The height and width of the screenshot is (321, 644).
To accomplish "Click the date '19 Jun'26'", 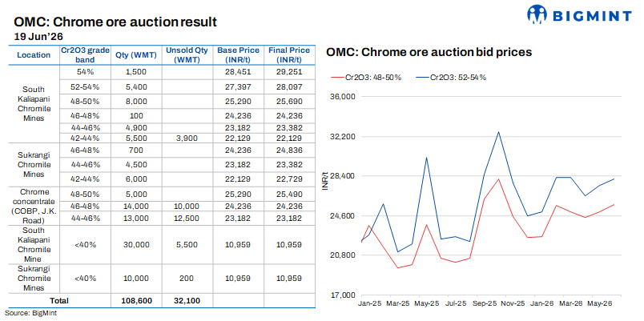I will click(x=38, y=36).
